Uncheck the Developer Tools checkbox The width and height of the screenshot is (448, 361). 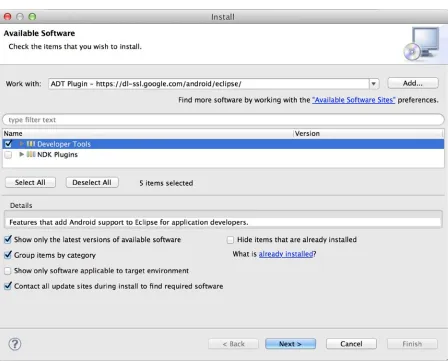pos(8,144)
